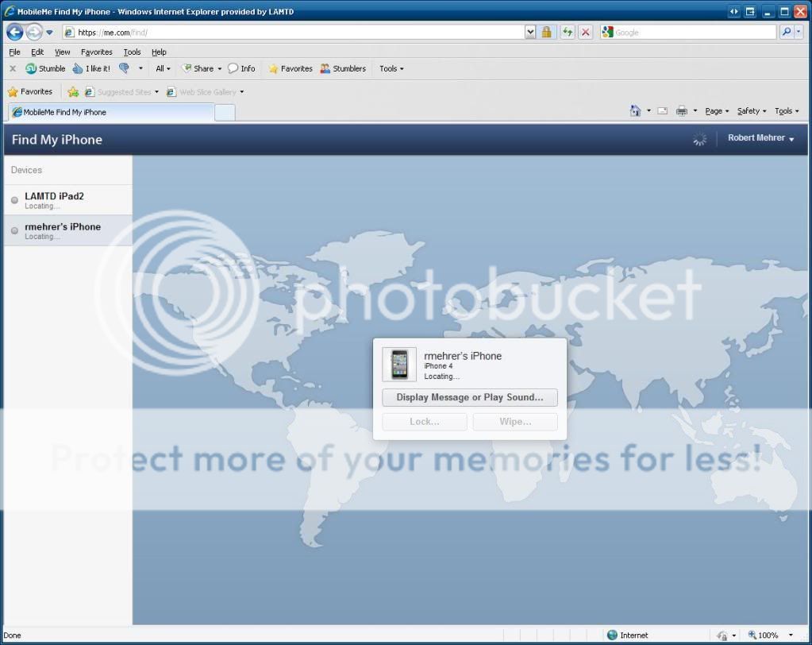Click the magnifier search button

(786, 32)
